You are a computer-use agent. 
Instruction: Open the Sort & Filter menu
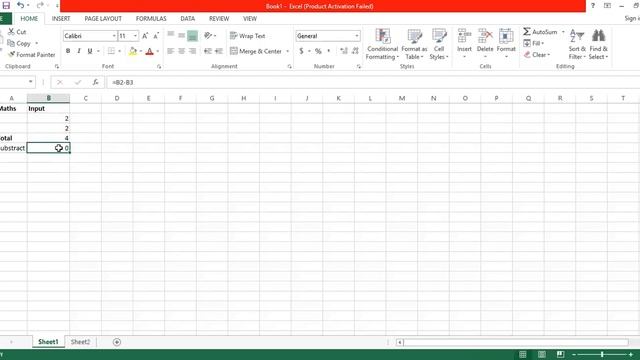coord(577,44)
